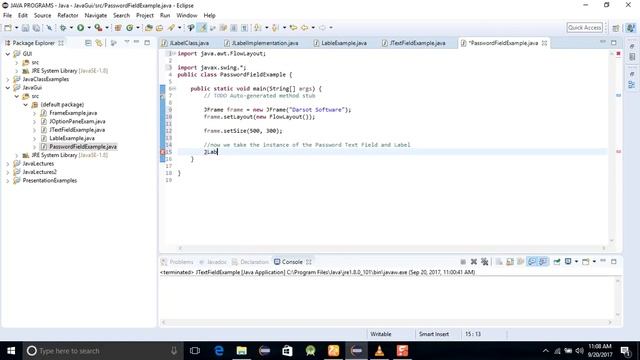The height and width of the screenshot is (360, 640).
Task: Expand the JavaLectures project node
Action: point(8,164)
